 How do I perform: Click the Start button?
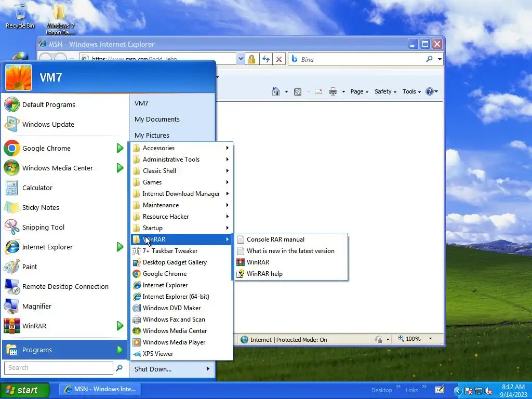coord(25,390)
